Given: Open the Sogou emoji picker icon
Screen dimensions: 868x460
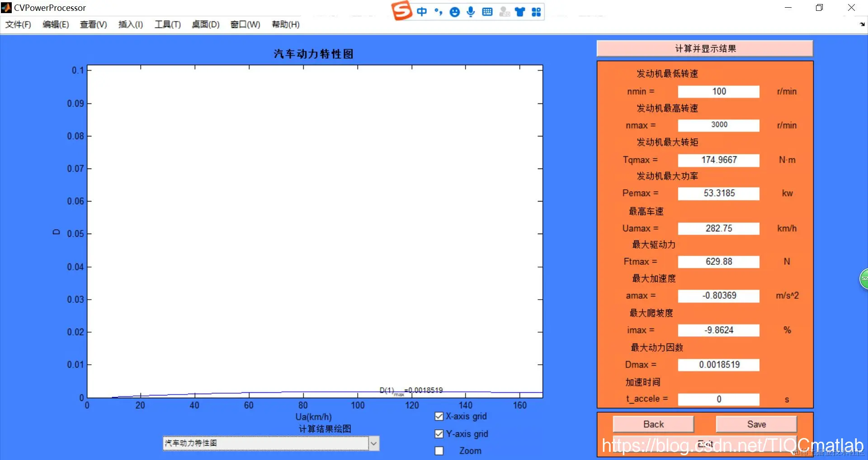Looking at the screenshot, I should click(x=454, y=12).
